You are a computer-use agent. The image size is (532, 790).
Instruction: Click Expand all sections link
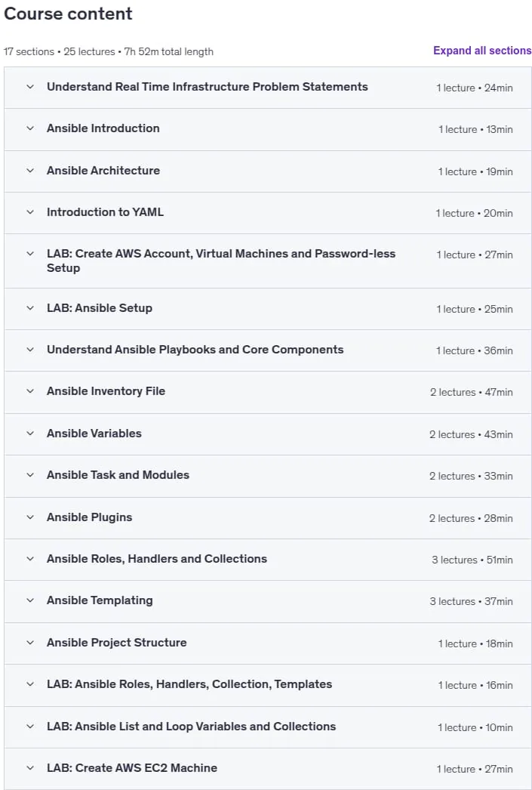(482, 51)
